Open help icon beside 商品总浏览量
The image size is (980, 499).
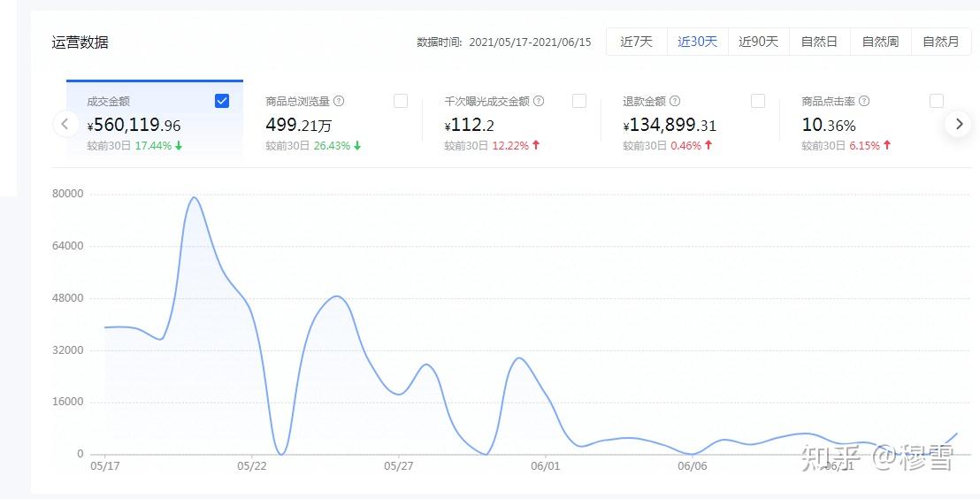click(339, 101)
